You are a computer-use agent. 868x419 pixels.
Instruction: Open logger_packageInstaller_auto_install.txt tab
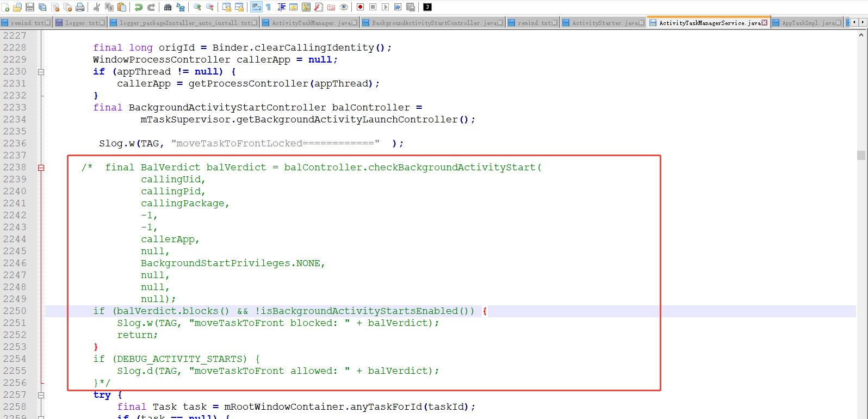click(183, 23)
